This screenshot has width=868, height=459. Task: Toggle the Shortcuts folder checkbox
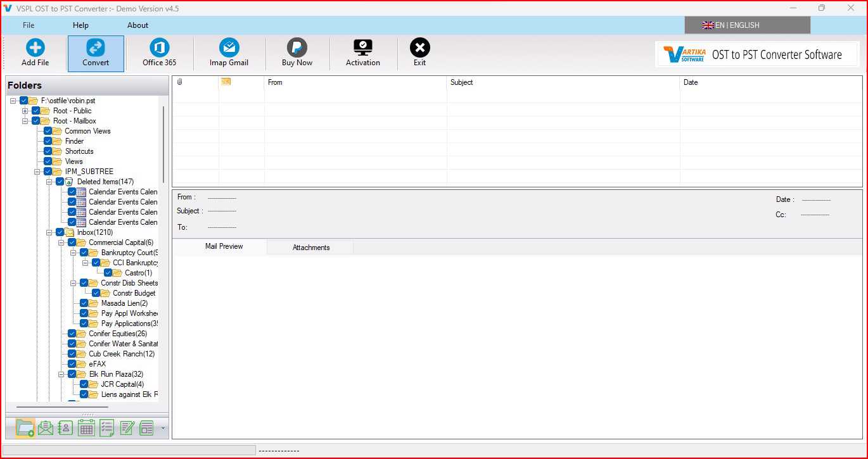pyautogui.click(x=48, y=151)
